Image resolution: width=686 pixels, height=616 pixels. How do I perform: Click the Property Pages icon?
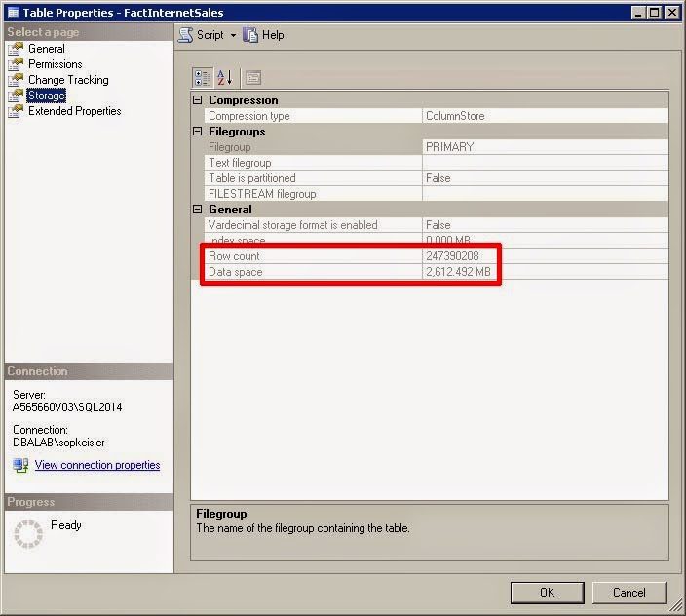253,78
